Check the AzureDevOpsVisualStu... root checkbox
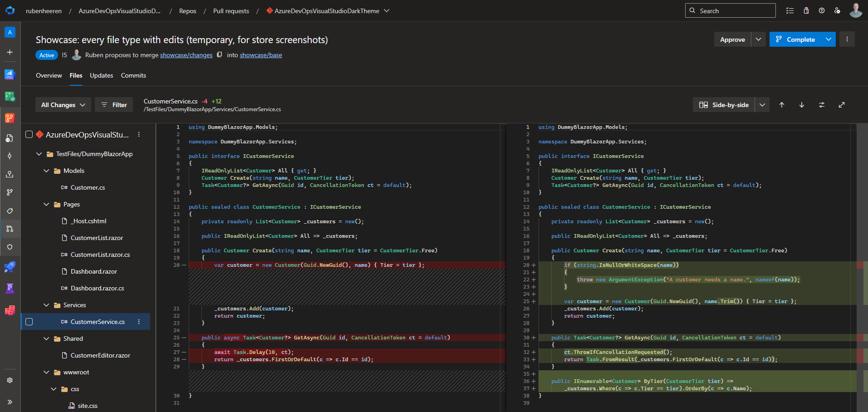868x412 pixels. pos(29,135)
